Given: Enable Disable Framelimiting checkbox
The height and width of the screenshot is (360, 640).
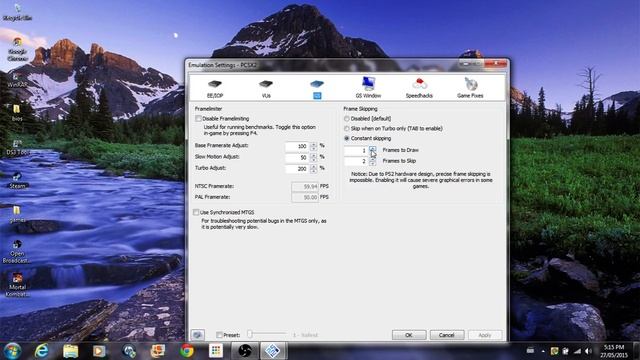Looking at the screenshot, I should 198,118.
